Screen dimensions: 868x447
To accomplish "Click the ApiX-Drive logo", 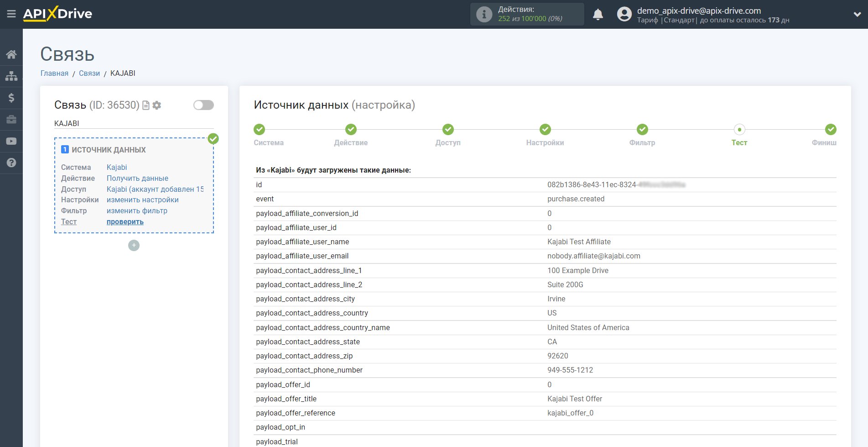I will click(x=57, y=14).
